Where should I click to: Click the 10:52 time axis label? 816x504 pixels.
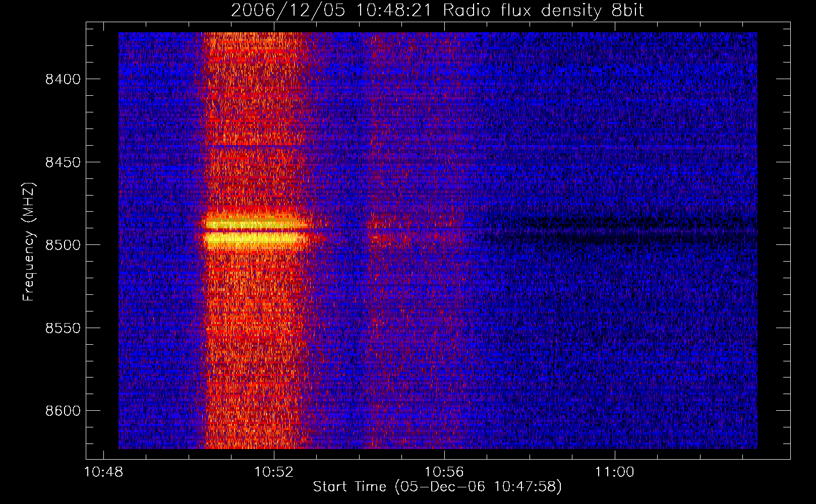click(274, 472)
